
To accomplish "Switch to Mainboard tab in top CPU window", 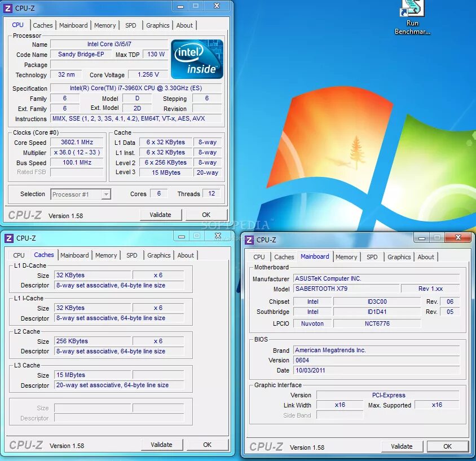I will pos(73,25).
